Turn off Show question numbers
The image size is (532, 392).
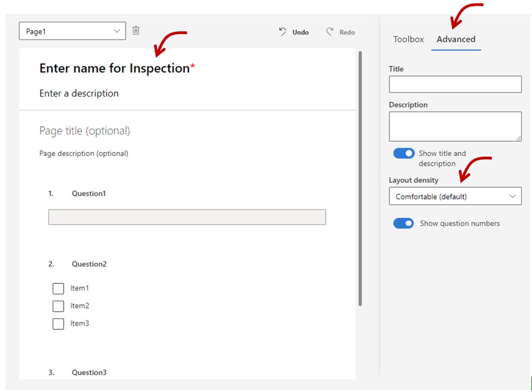click(403, 223)
